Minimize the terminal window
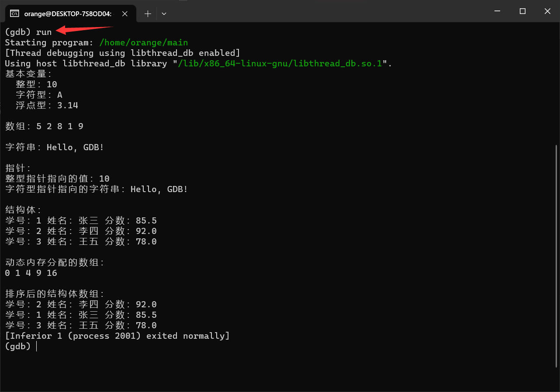This screenshot has width=560, height=392. coord(497,11)
